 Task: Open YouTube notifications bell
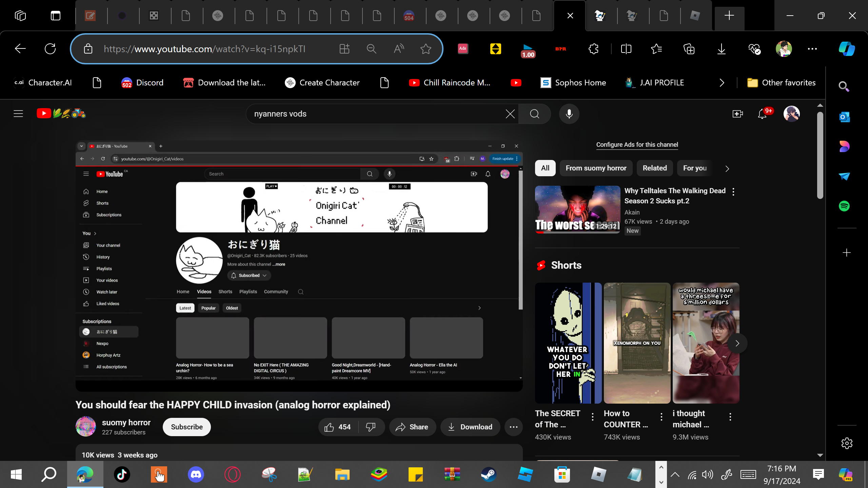[x=762, y=114]
